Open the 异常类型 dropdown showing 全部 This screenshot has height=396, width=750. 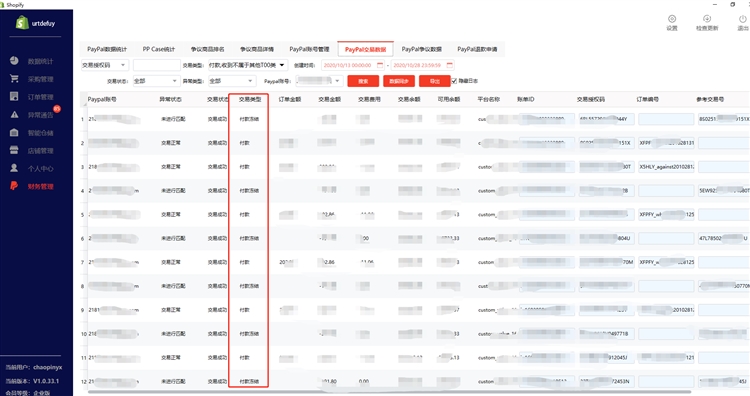click(x=232, y=81)
